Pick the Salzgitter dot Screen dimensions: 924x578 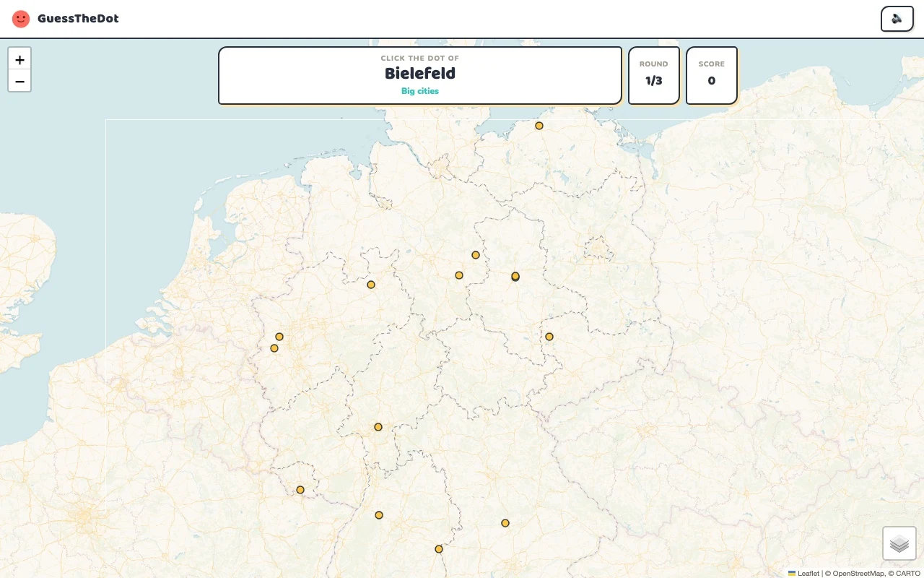coord(459,275)
